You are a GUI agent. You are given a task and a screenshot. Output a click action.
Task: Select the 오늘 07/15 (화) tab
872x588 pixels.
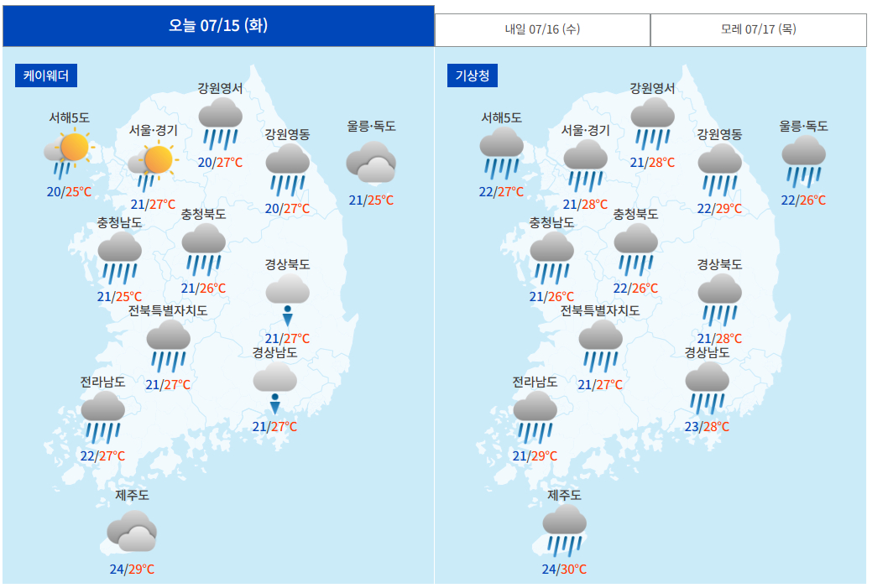[218, 25]
